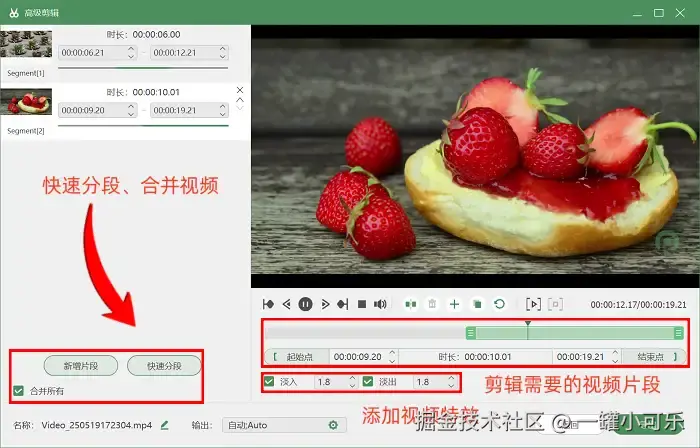
Task: Increase Segment[1] end time 00:00:12.21
Action: pos(223,49)
